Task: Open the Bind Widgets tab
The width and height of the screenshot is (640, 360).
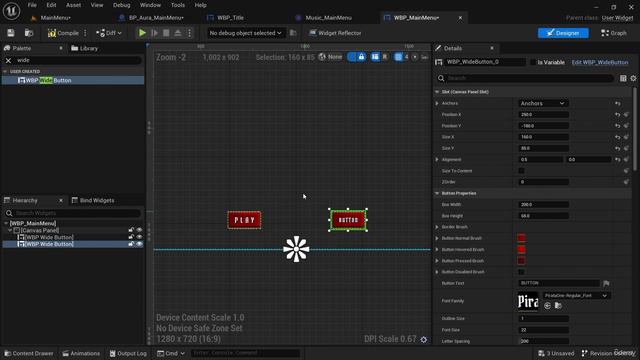Action: point(93,200)
